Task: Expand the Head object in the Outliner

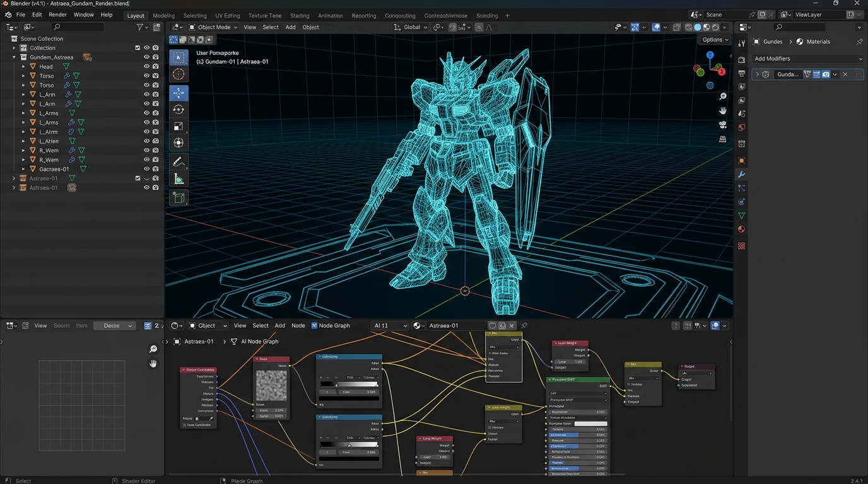Action: 23,67
